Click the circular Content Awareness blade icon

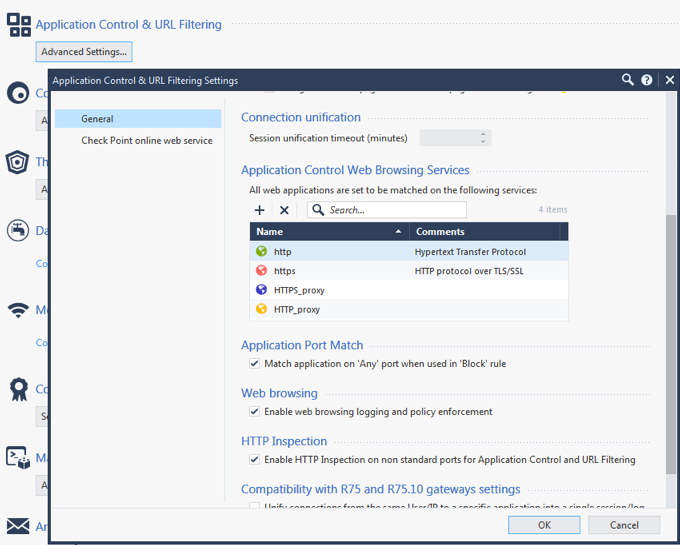pyautogui.click(x=18, y=92)
